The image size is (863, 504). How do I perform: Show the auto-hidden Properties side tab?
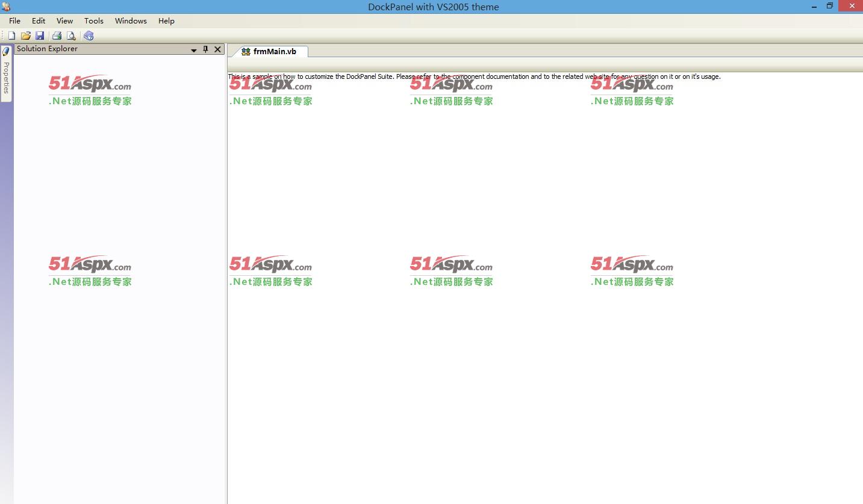click(6, 73)
